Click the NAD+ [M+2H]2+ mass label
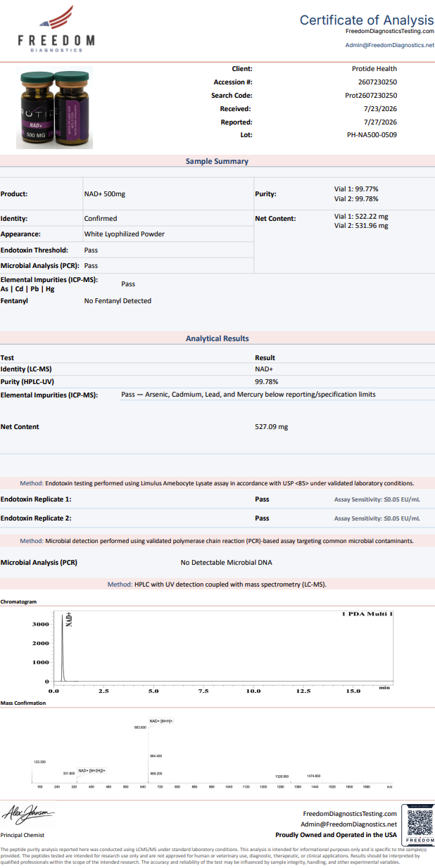435x868 pixels. (92, 770)
